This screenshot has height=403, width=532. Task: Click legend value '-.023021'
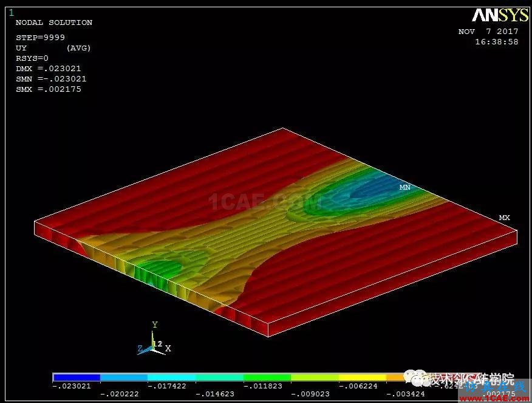[72, 386]
